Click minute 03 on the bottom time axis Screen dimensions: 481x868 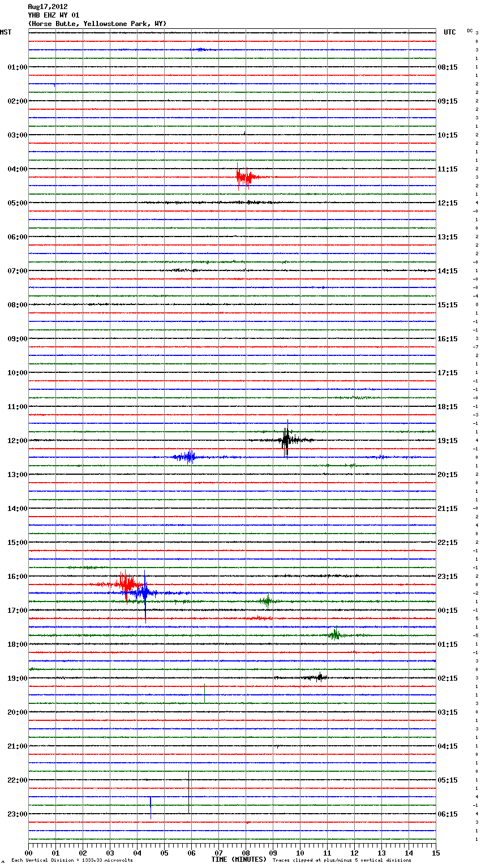pyautogui.click(x=110, y=853)
